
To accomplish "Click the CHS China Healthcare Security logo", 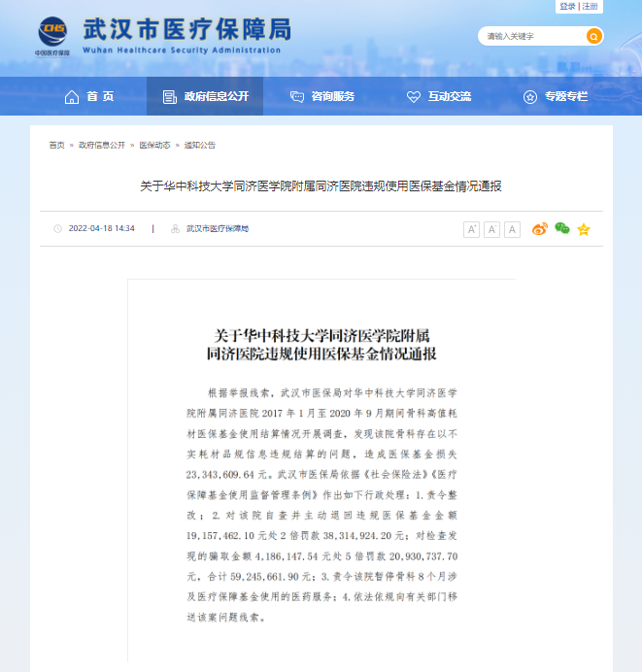I will tap(52, 36).
